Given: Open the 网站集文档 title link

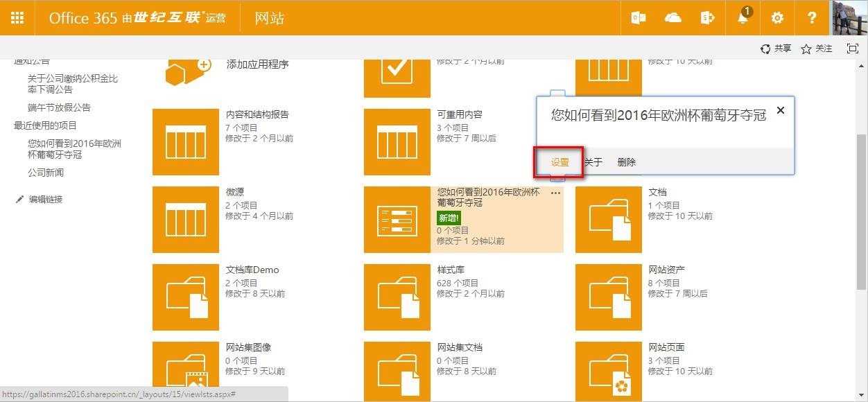Looking at the screenshot, I should click(x=460, y=347).
